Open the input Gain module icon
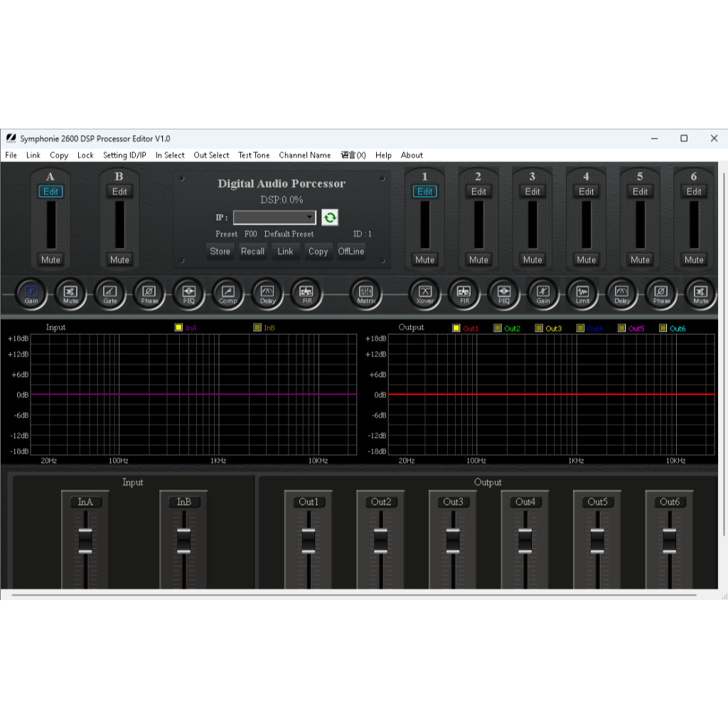This screenshot has height=728, width=728. (x=31, y=294)
